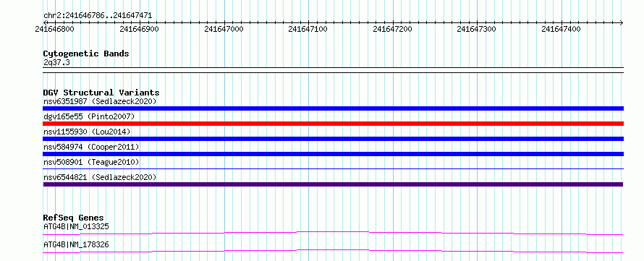The image size is (644, 261).
Task: Click the thin blue line for nsv508901
Action: click(333, 168)
